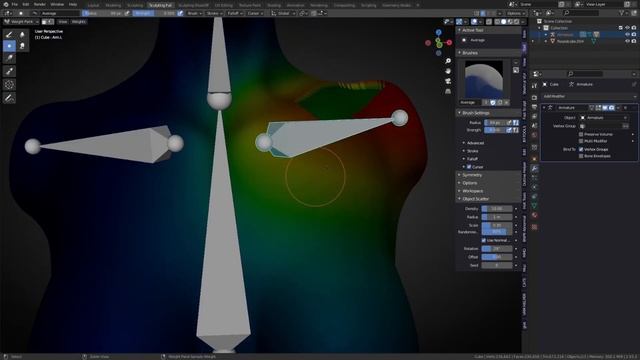Click the properties editor search field
Viewport: 640px width, 360px height.
pos(584,74)
